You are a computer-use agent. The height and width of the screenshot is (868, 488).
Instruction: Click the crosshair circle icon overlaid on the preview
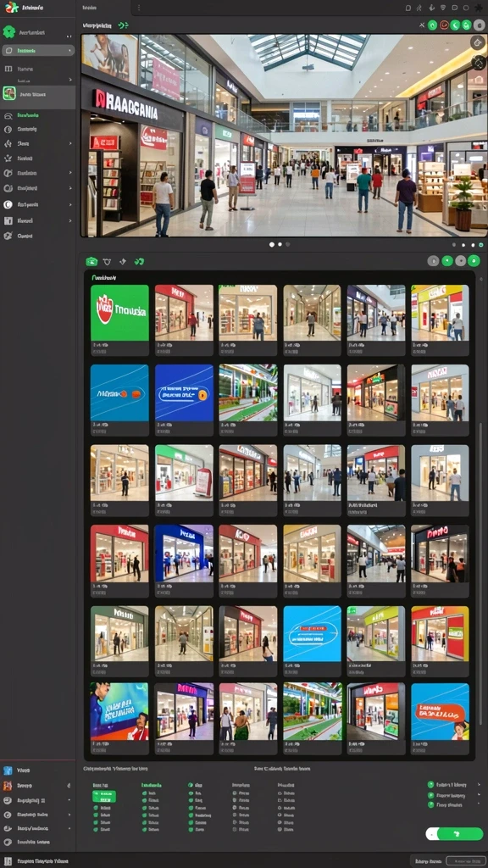coord(478,61)
